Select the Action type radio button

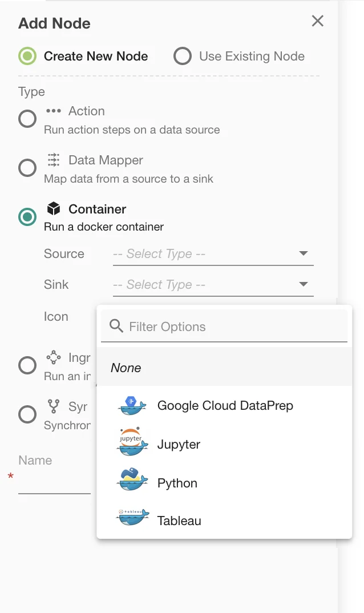pos(27,119)
